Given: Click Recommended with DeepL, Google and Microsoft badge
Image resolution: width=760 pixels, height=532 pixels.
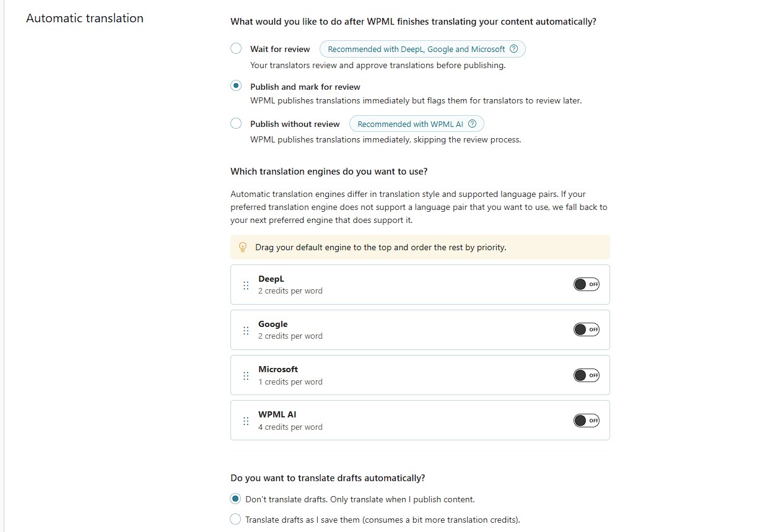Looking at the screenshot, I should point(422,49).
